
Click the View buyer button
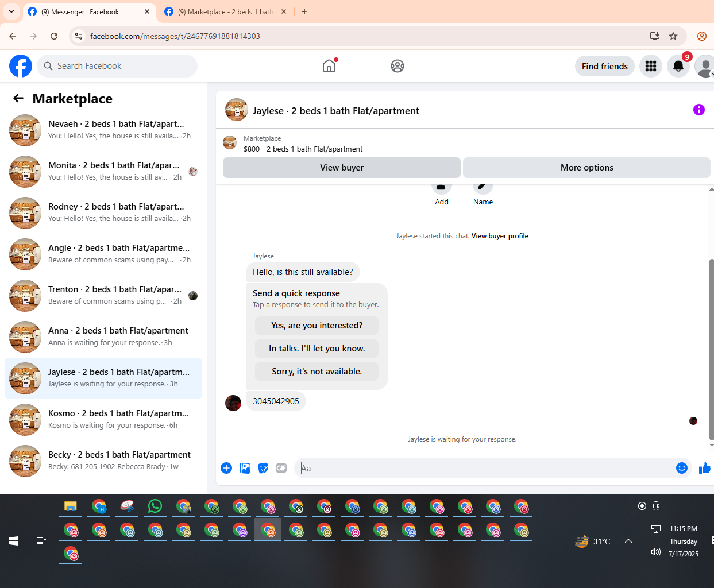(x=342, y=168)
